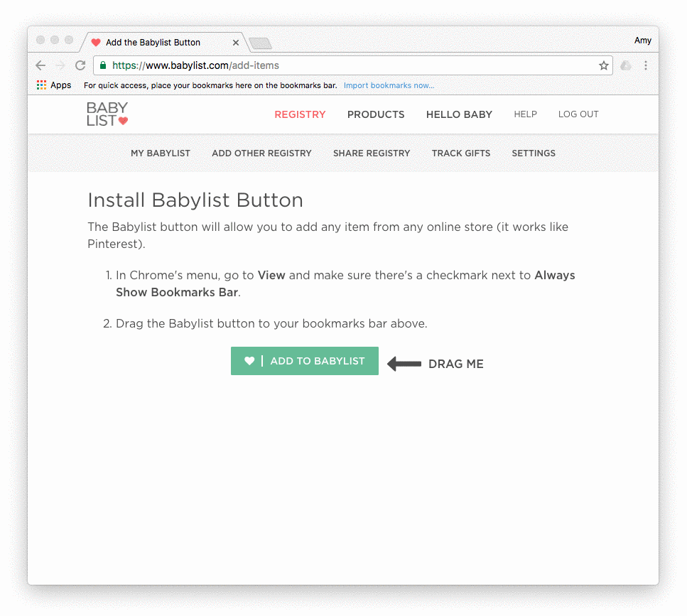
Task: Click the bold Always Show Bookmarks Bar text
Action: tap(345, 283)
